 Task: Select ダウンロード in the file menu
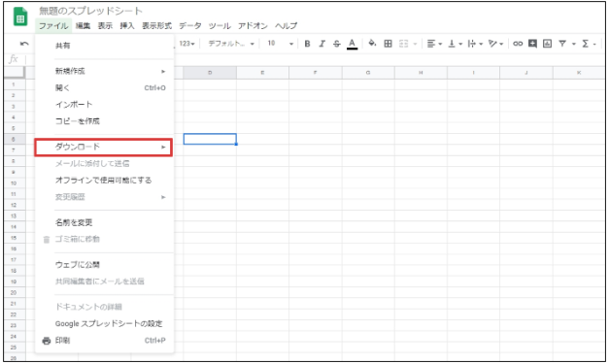103,148
